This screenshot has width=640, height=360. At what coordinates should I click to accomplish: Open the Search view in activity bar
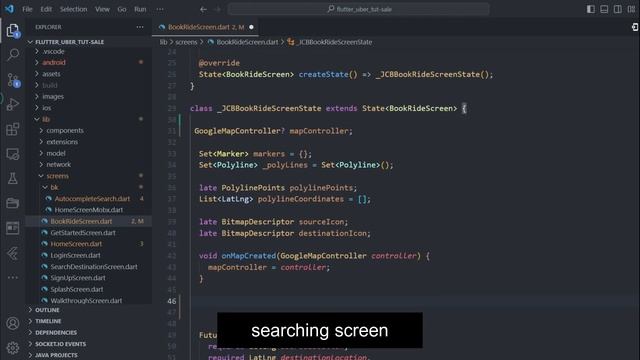13,54
